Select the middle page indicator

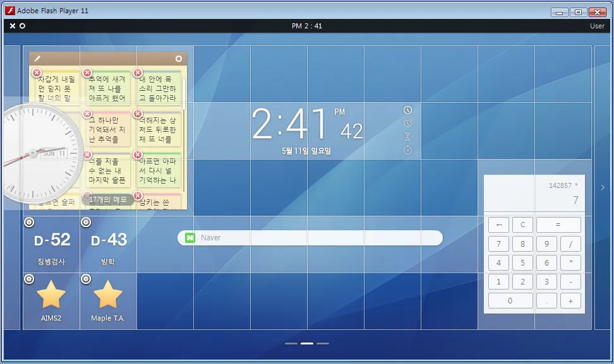pos(307,344)
